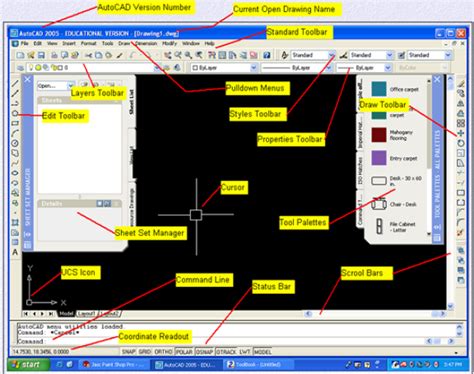Close the Tool Palettes window

tap(437, 79)
